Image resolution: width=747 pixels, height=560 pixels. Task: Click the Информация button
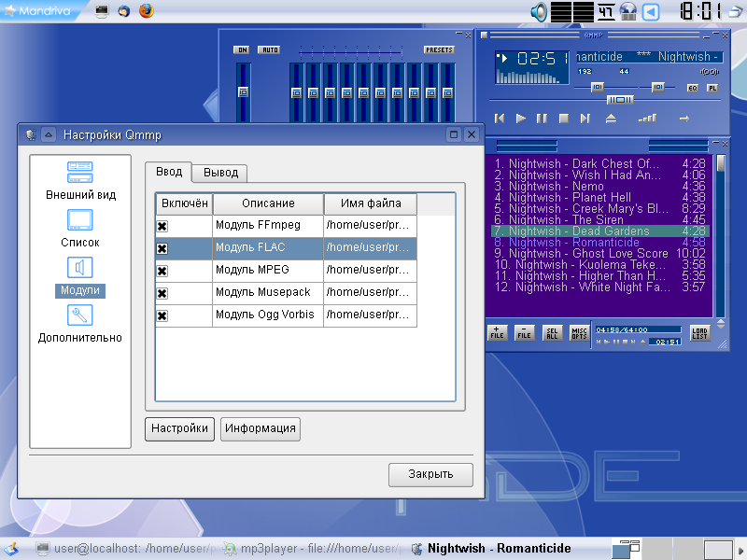click(x=261, y=428)
